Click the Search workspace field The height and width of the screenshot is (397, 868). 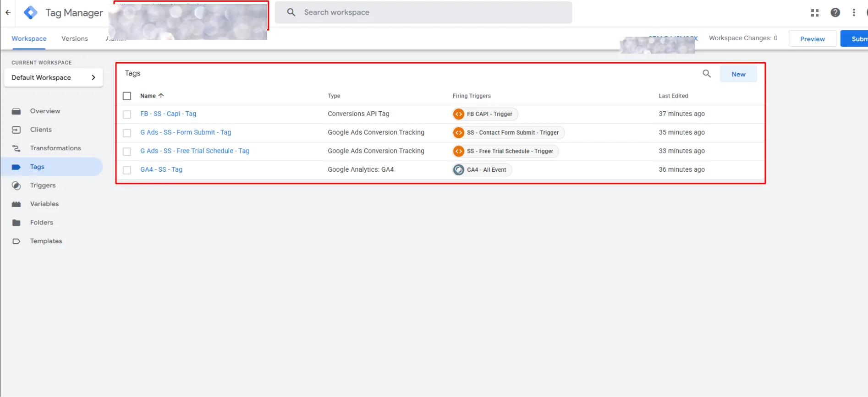(423, 12)
